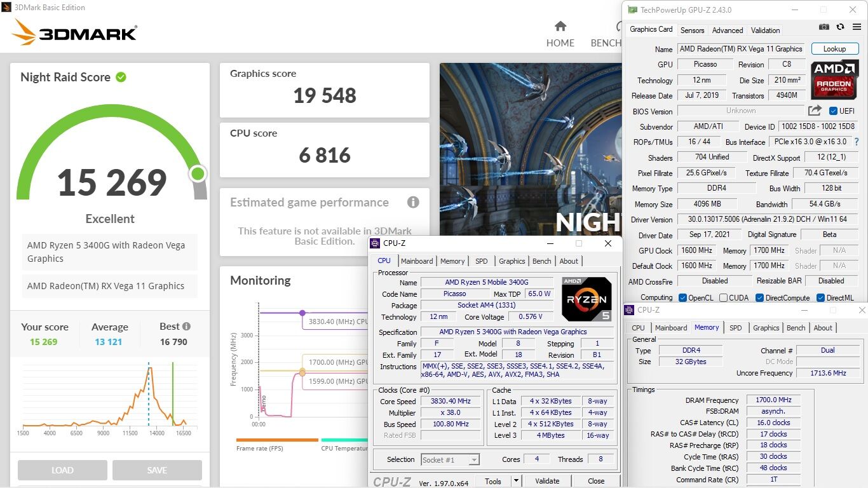Open the Socket #1 selection dropdown

tap(450, 459)
